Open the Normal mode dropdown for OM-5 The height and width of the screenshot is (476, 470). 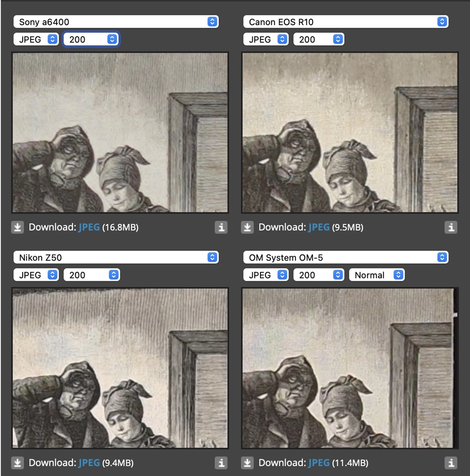coord(377,275)
